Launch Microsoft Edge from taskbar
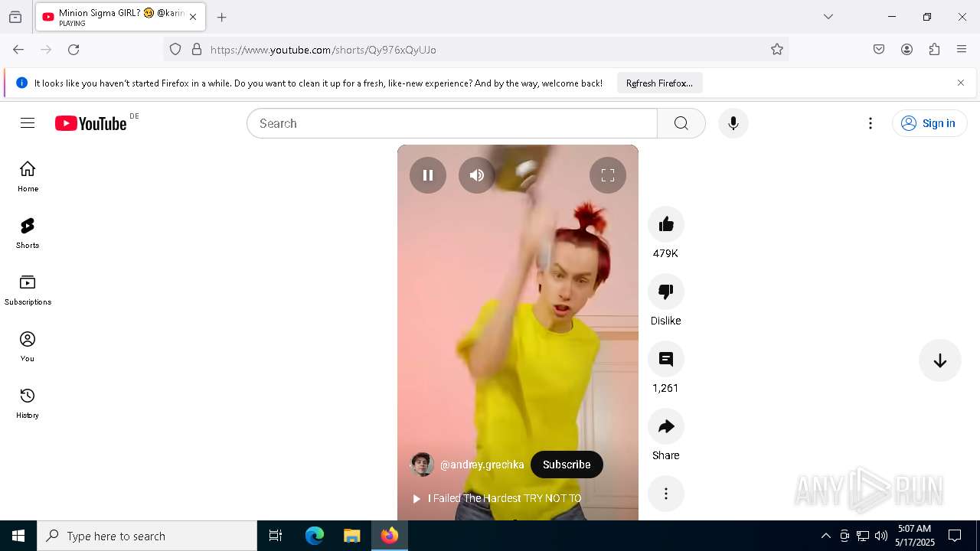Screen dimensions: 980x551 (x=315, y=536)
